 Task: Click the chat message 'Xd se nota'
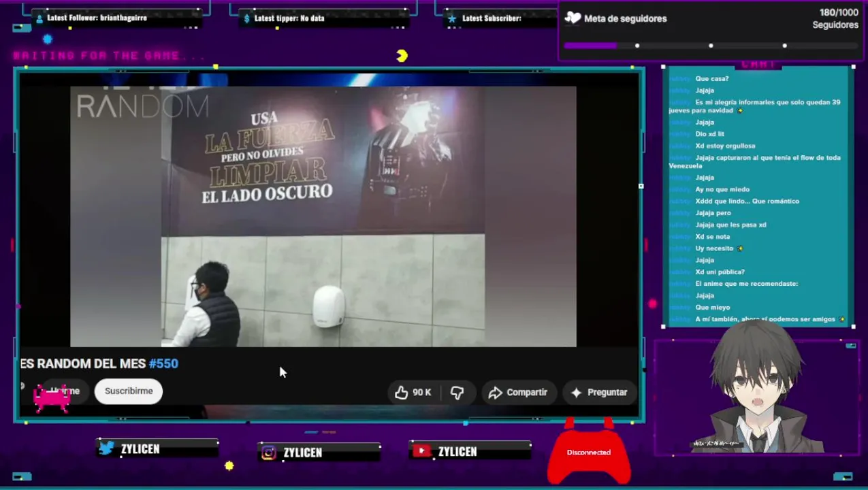coord(712,236)
